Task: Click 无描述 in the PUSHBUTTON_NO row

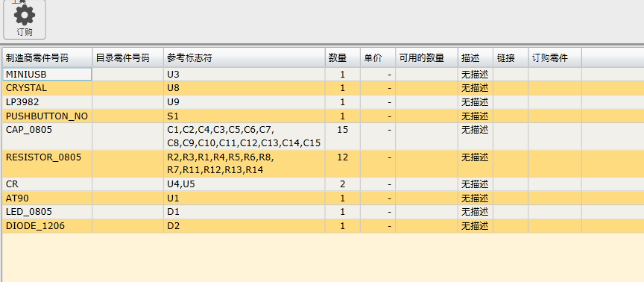Action: (x=475, y=116)
